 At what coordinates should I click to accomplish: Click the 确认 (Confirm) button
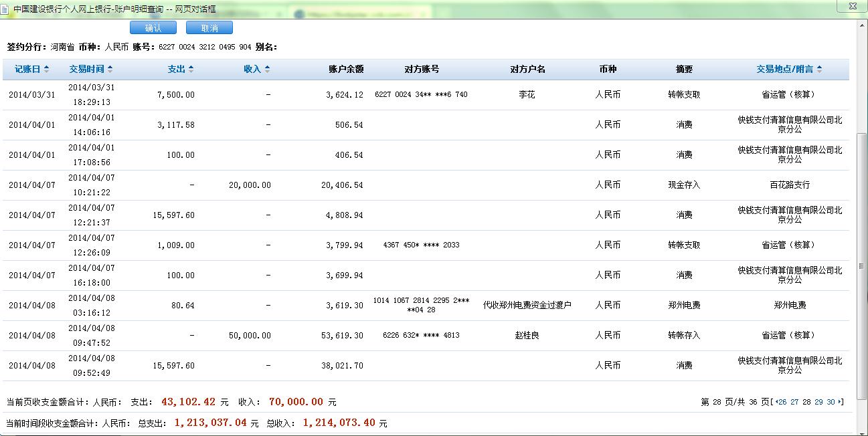coord(153,27)
